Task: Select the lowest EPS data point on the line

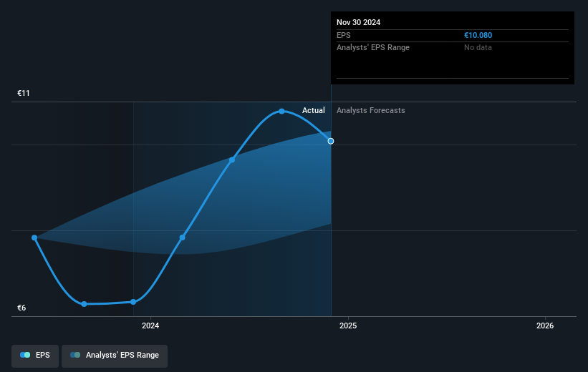Action: coord(84,304)
